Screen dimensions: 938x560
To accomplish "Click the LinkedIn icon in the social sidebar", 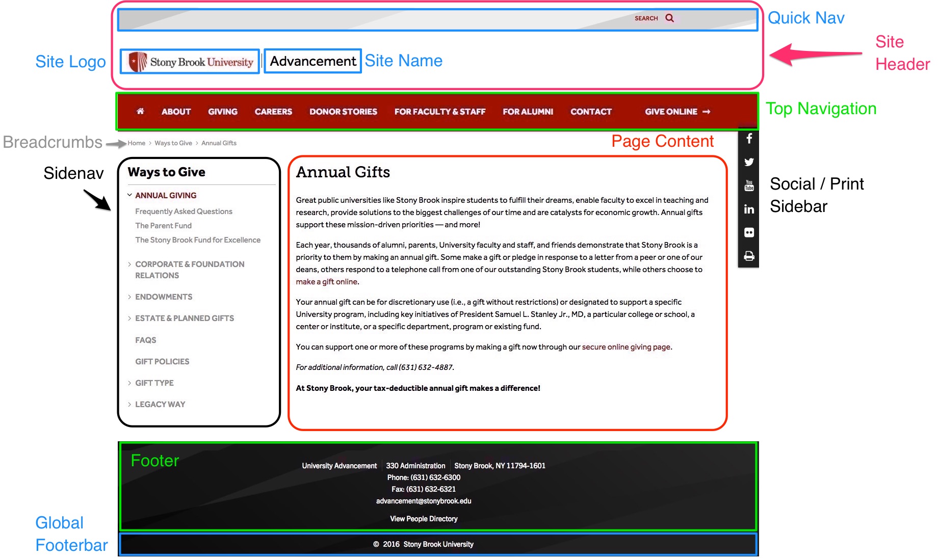I will pyautogui.click(x=749, y=209).
